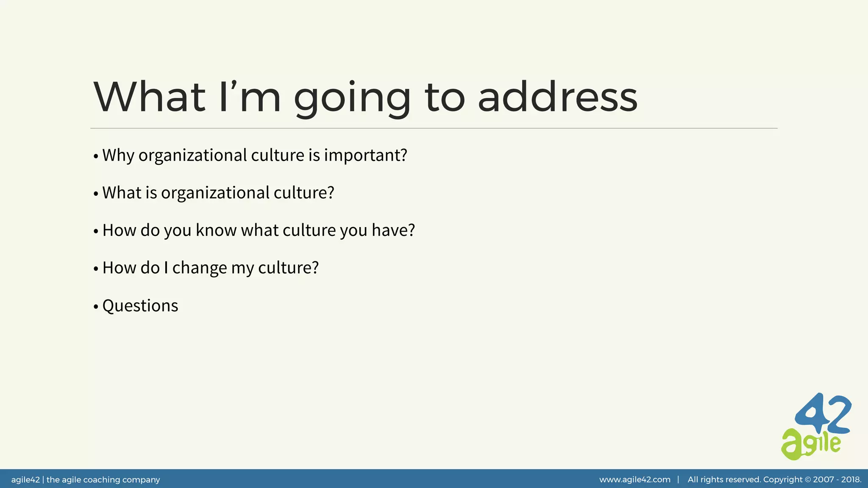Viewport: 868px width, 488px height.
Task: Click the All rights reserved text
Action: click(x=724, y=480)
